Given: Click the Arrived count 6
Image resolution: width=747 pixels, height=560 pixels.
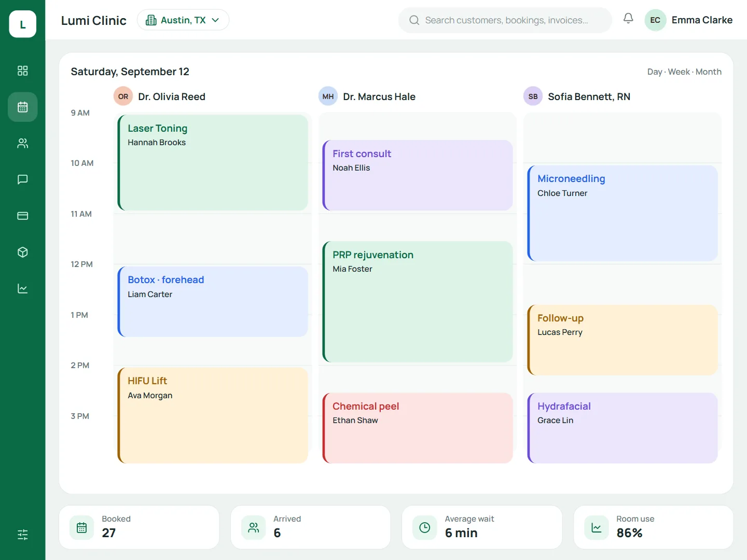Looking at the screenshot, I should pyautogui.click(x=277, y=533).
